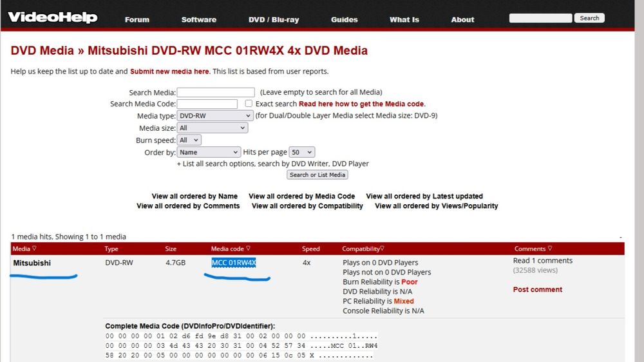Focus the header search text box

tap(540, 18)
